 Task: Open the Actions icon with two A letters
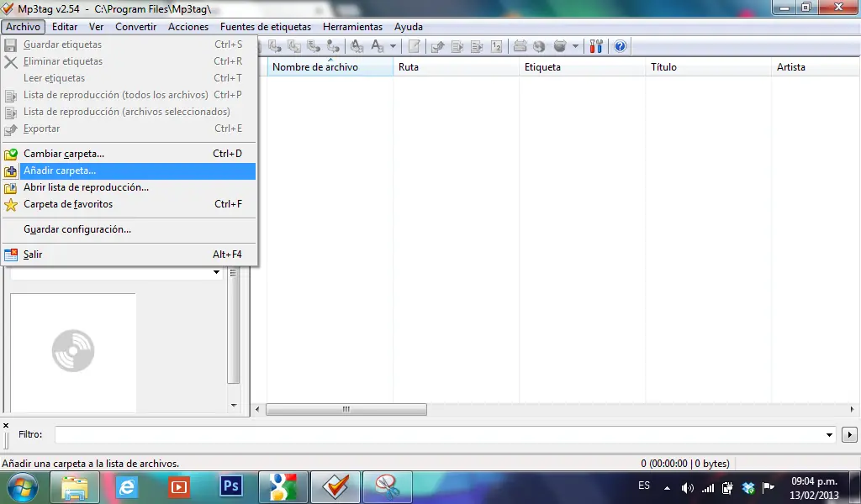coord(357,46)
